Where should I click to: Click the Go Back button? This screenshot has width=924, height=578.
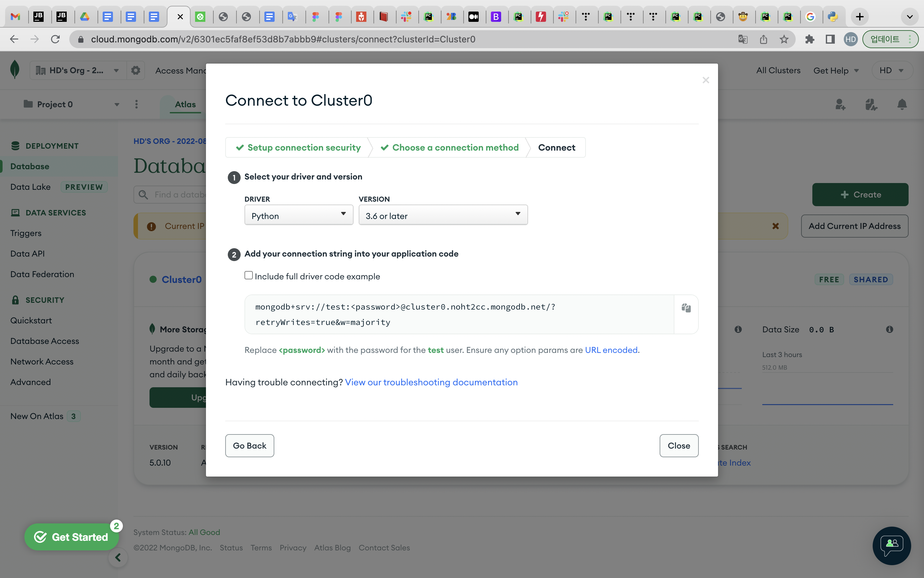(250, 446)
